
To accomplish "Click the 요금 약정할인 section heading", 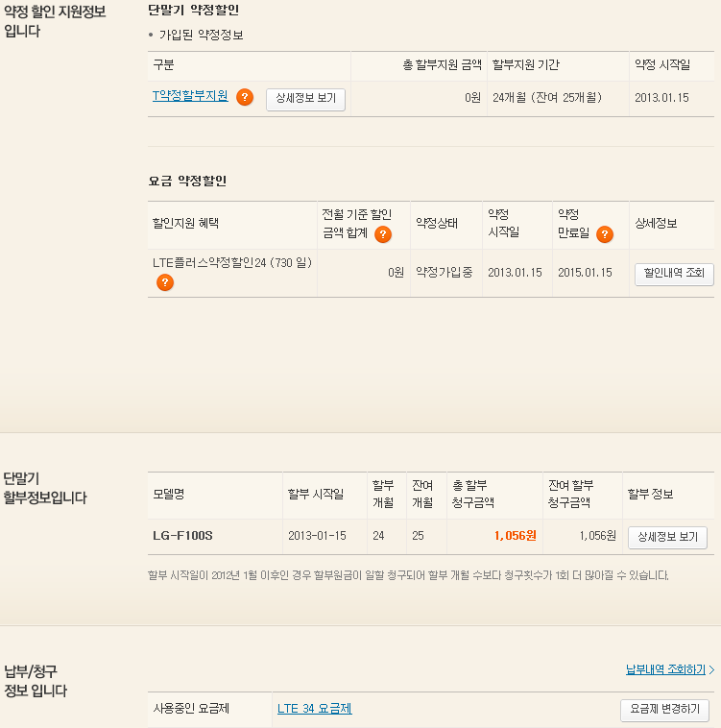I will pyautogui.click(x=187, y=181).
